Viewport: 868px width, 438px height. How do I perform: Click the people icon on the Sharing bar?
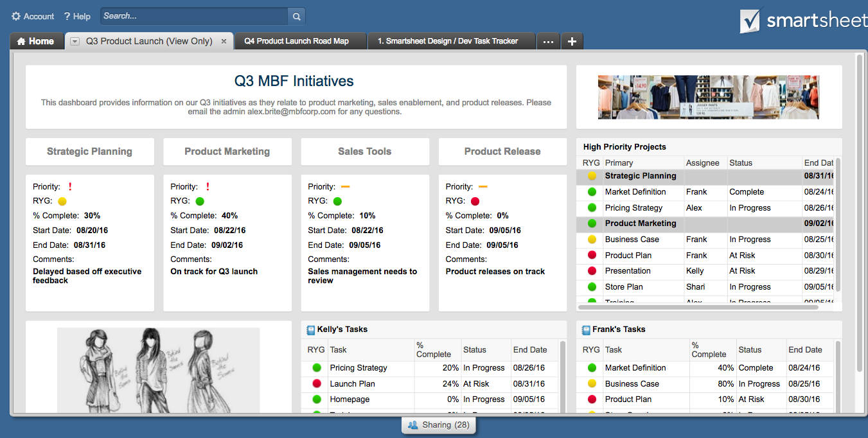point(412,425)
